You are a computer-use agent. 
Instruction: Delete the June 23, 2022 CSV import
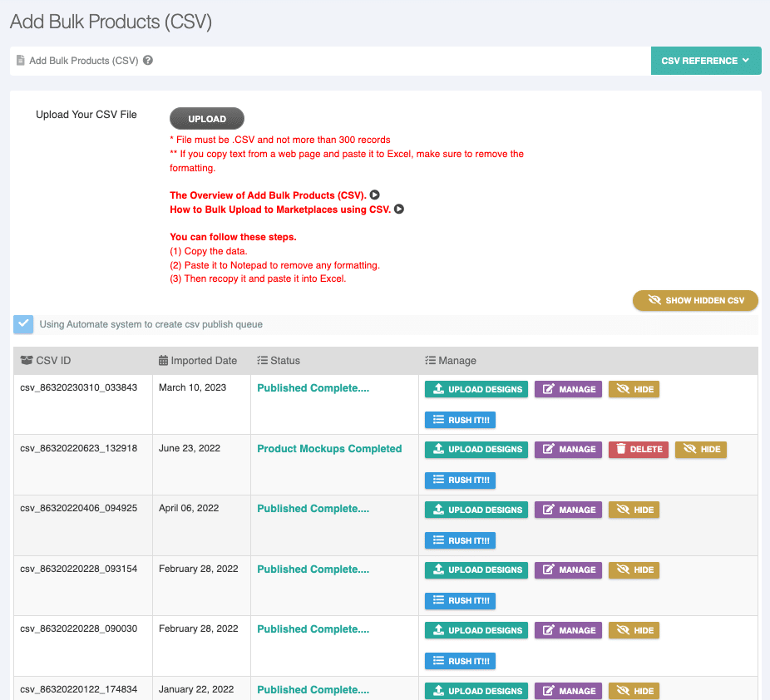coord(639,450)
